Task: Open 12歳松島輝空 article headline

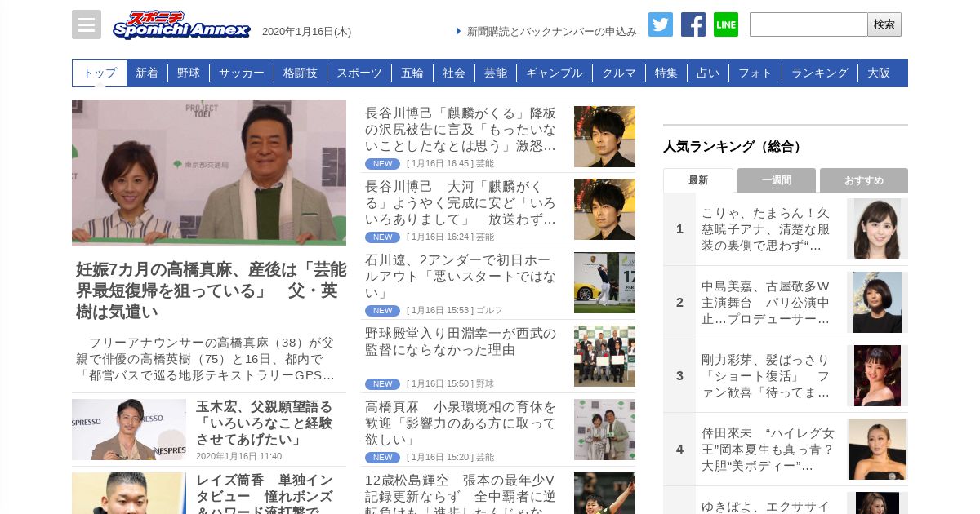Action: pyautogui.click(x=461, y=494)
